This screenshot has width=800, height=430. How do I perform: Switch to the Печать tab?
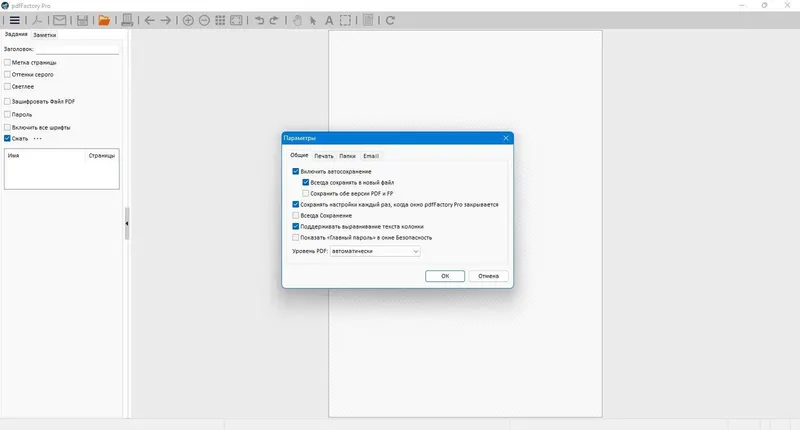[323, 156]
